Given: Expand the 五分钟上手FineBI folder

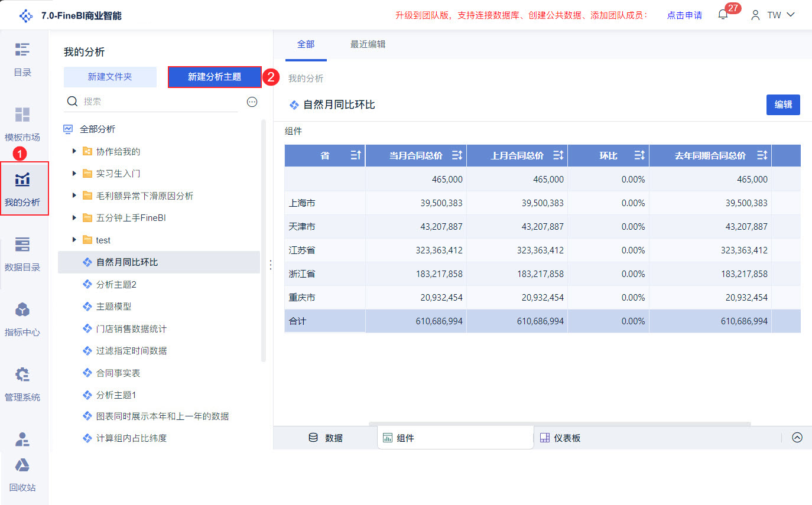Looking at the screenshot, I should click(x=74, y=218).
